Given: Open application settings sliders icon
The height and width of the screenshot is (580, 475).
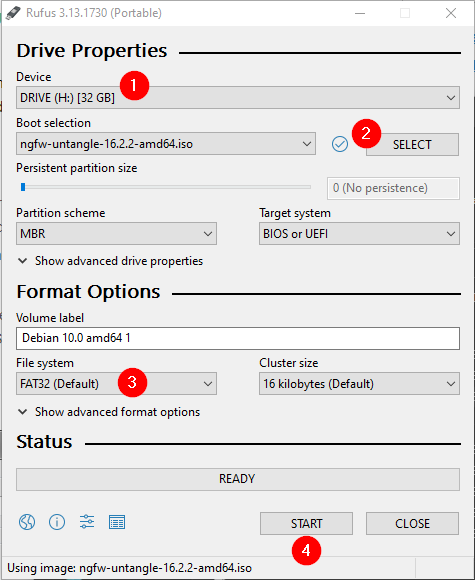Looking at the screenshot, I should pos(87,522).
